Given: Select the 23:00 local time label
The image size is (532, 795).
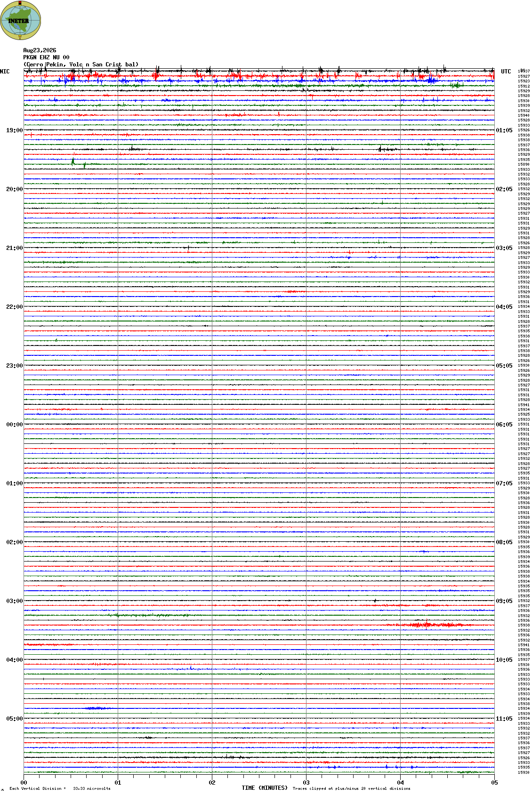Looking at the screenshot, I should pyautogui.click(x=14, y=366).
